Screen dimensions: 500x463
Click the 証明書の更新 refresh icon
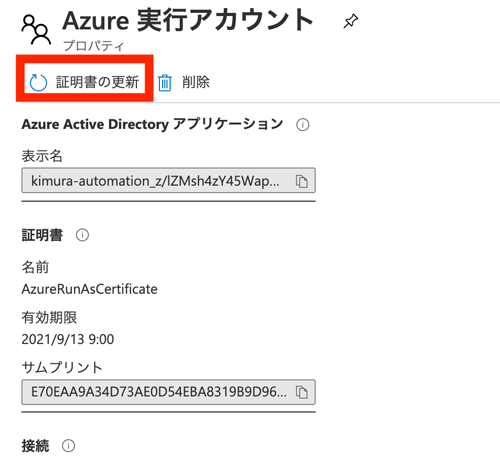tap(38, 83)
